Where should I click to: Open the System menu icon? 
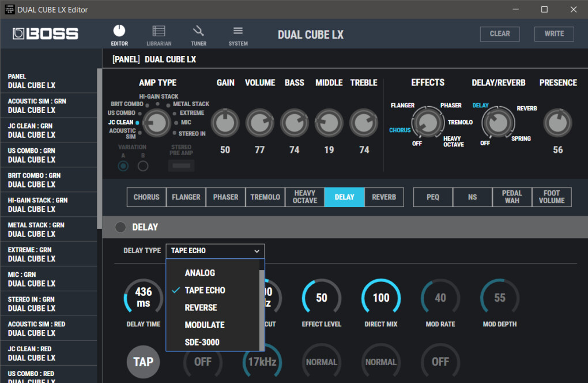pos(238,35)
